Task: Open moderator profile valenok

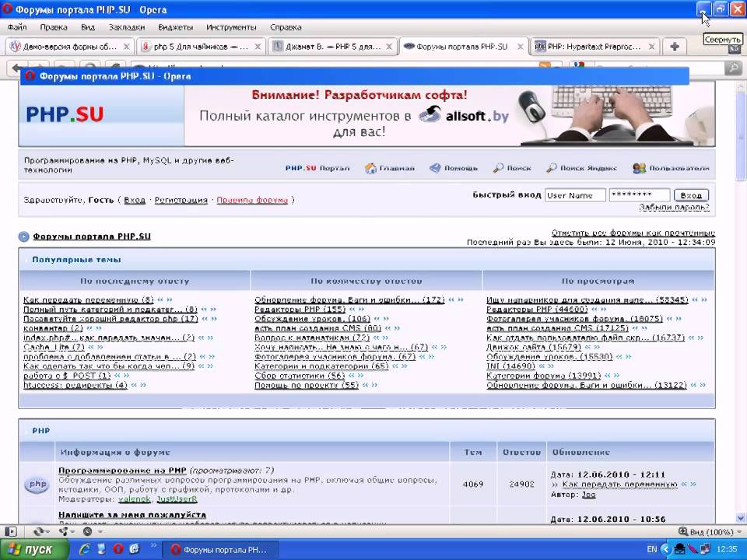Action: pyautogui.click(x=135, y=499)
